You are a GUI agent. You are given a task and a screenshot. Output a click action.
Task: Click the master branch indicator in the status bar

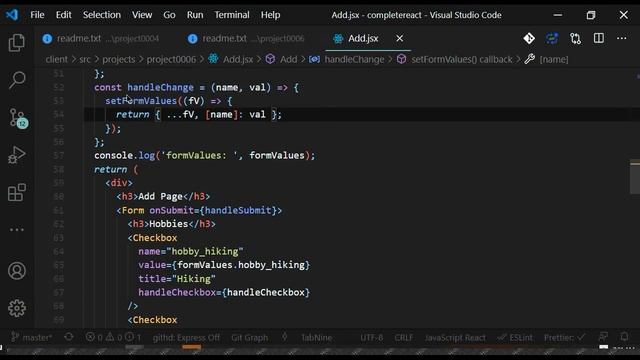[x=31, y=338]
